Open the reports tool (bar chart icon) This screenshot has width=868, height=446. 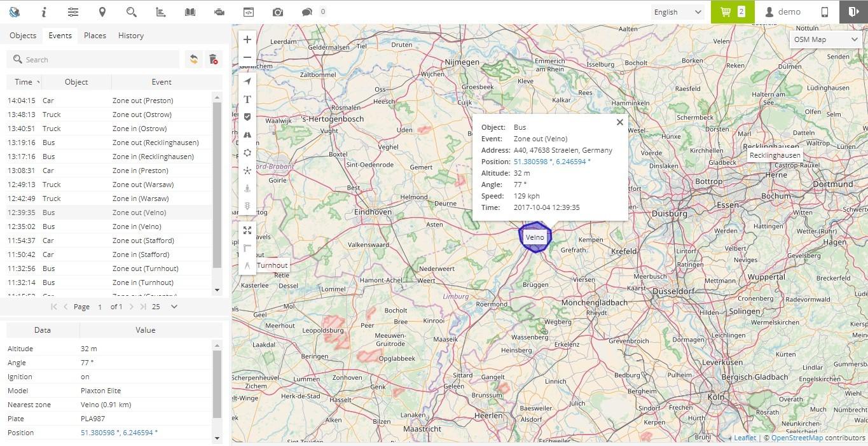pos(160,11)
